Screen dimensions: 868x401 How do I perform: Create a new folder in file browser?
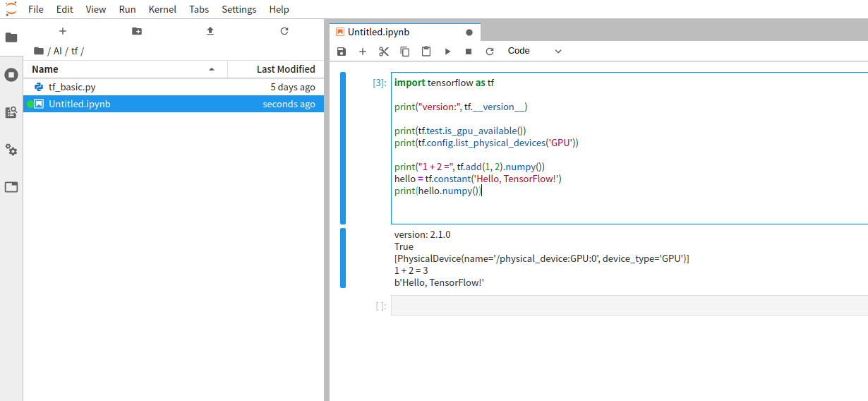pyautogui.click(x=137, y=31)
